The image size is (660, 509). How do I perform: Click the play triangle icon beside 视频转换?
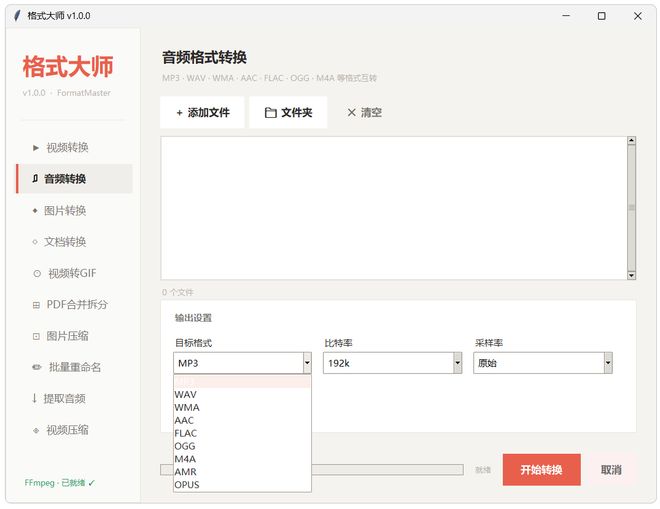click(x=36, y=148)
